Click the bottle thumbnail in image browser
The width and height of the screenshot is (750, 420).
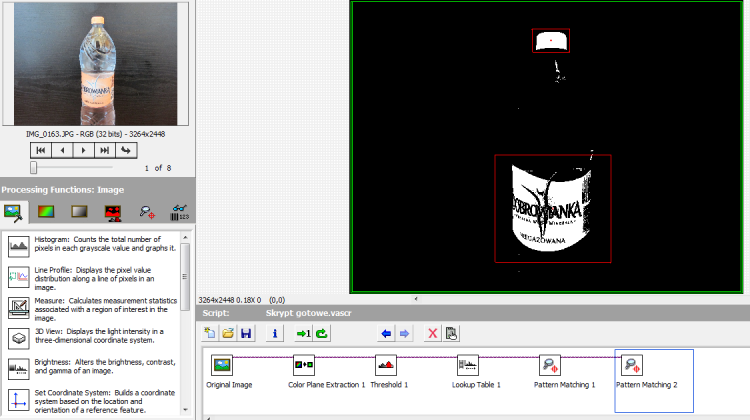point(96,64)
